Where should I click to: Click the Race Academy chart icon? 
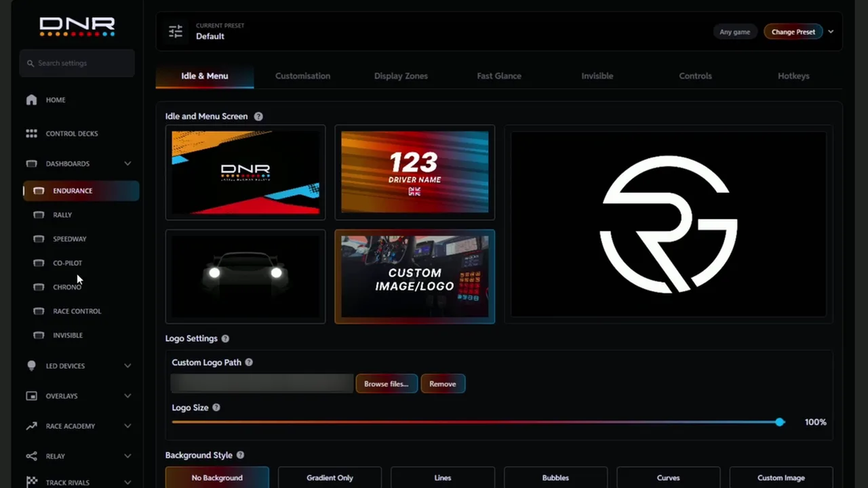31,426
